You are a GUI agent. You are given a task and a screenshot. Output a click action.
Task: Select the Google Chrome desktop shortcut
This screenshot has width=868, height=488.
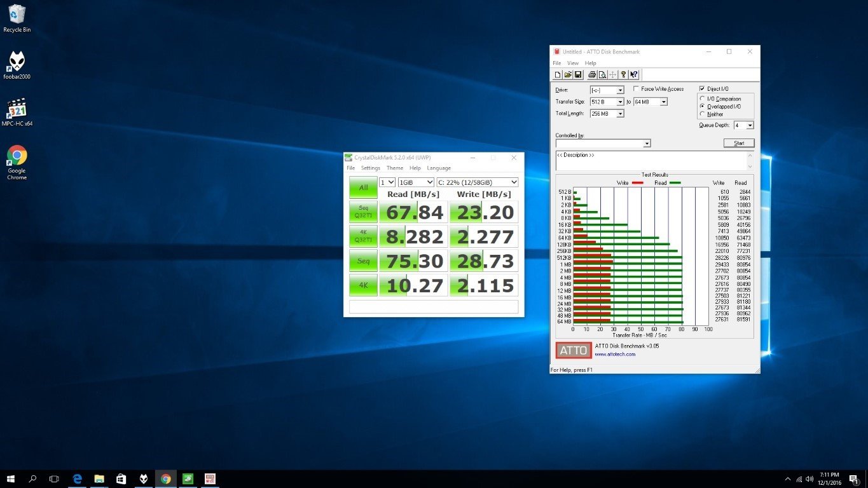click(x=17, y=163)
